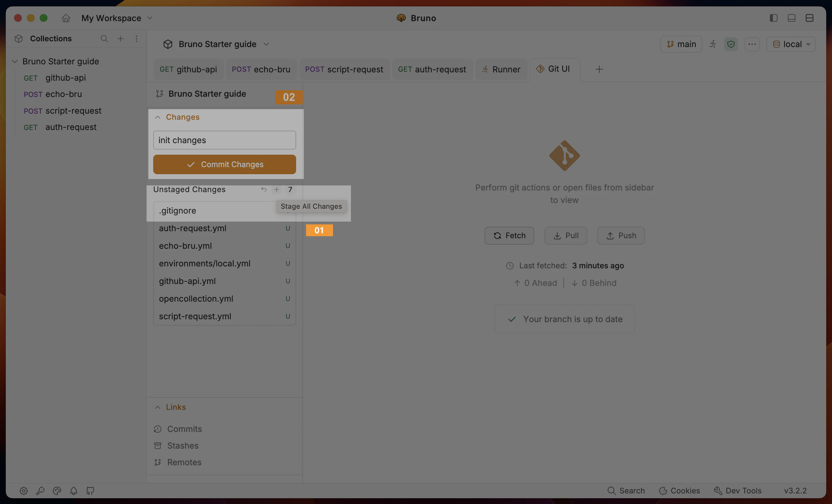Open preferences gear icon in status bar

[x=24, y=491]
